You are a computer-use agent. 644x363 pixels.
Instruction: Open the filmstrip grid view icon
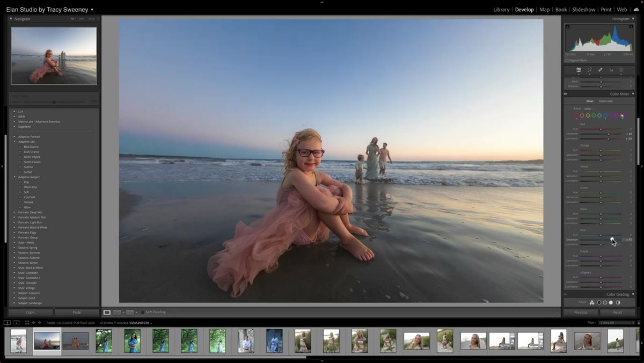[x=27, y=323]
